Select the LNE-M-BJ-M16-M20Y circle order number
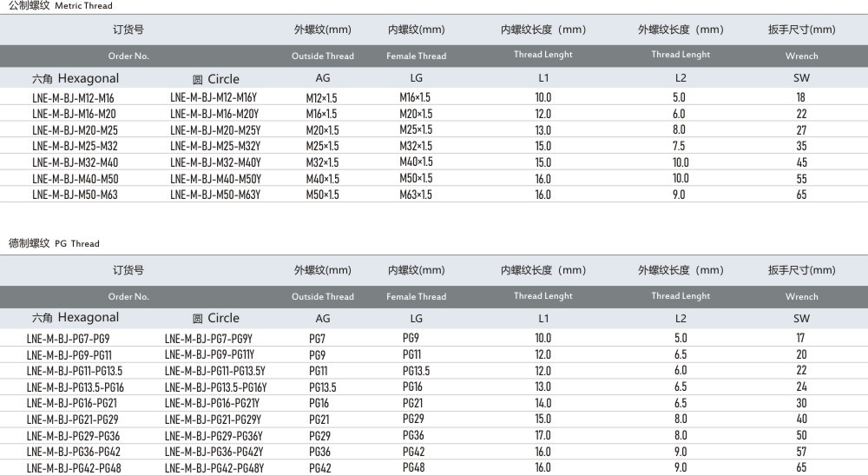The image size is (868, 476). click(x=214, y=114)
